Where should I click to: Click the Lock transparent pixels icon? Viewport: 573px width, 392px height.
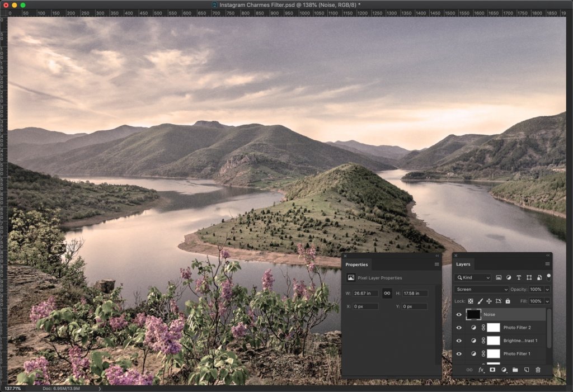pos(470,301)
